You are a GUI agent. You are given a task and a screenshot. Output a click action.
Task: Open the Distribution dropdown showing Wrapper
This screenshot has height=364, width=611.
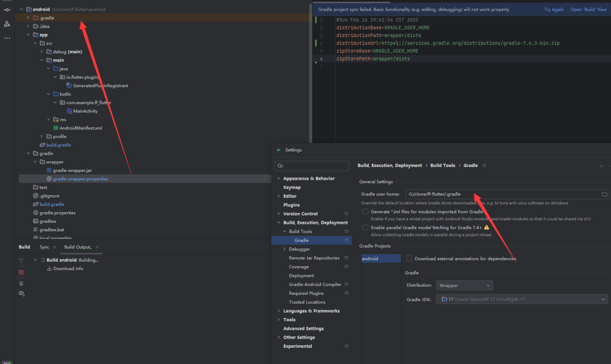click(464, 285)
